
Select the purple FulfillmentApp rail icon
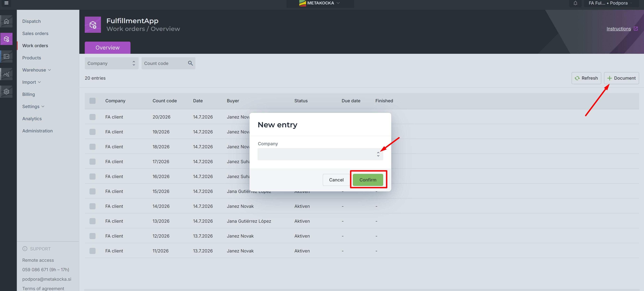(7, 39)
